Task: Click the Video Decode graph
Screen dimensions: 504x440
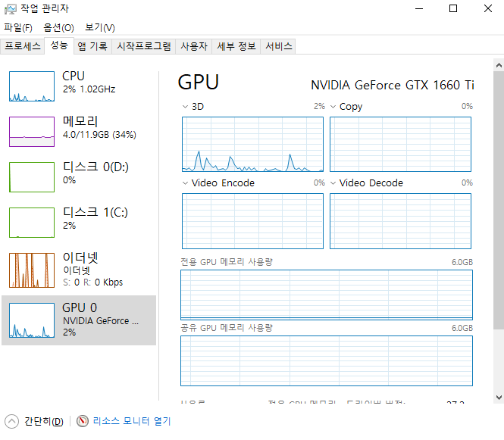Action: pyautogui.click(x=400, y=221)
